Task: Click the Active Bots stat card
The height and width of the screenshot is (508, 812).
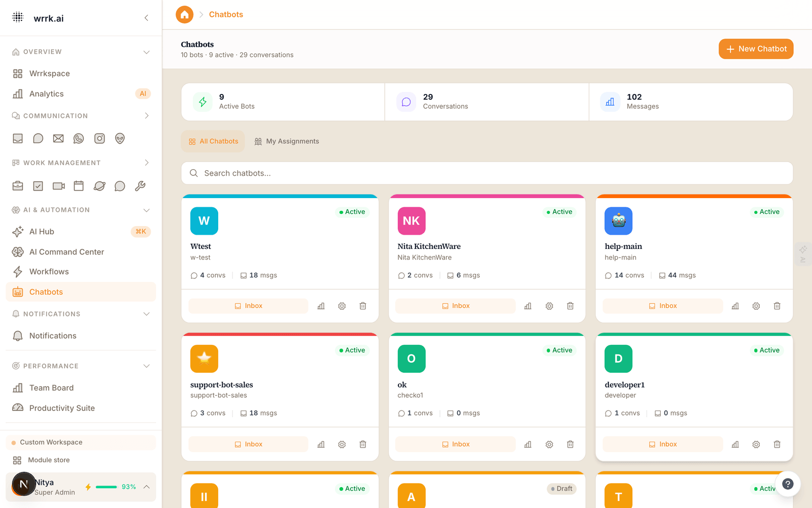Action: pos(283,102)
